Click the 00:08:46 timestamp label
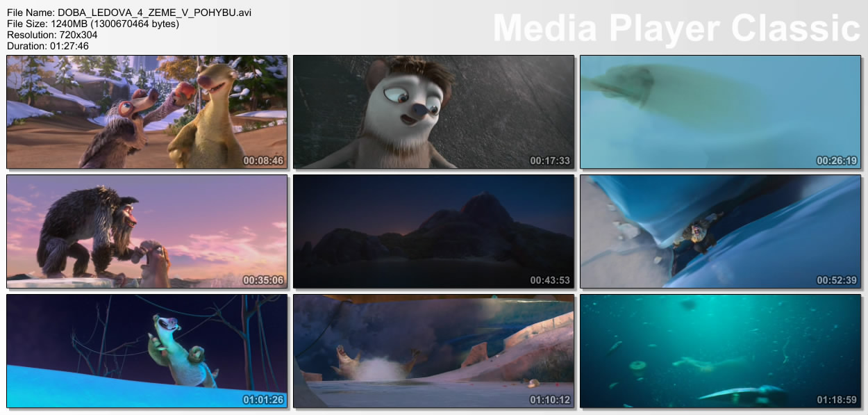868x415 pixels. pyautogui.click(x=263, y=161)
